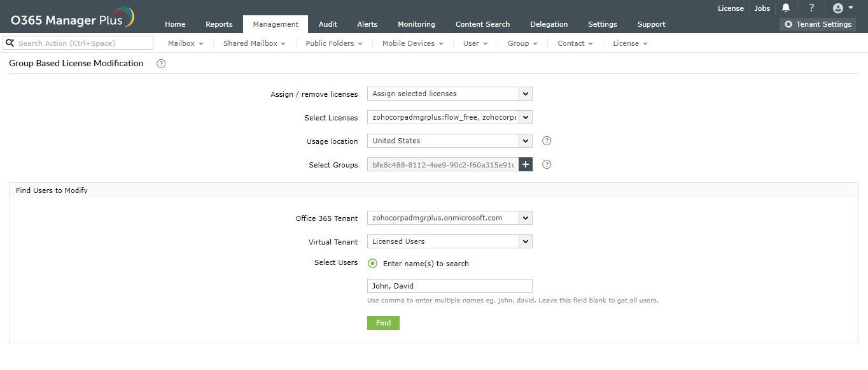Expand the Mailbox submenu
868x370 pixels.
pos(186,43)
